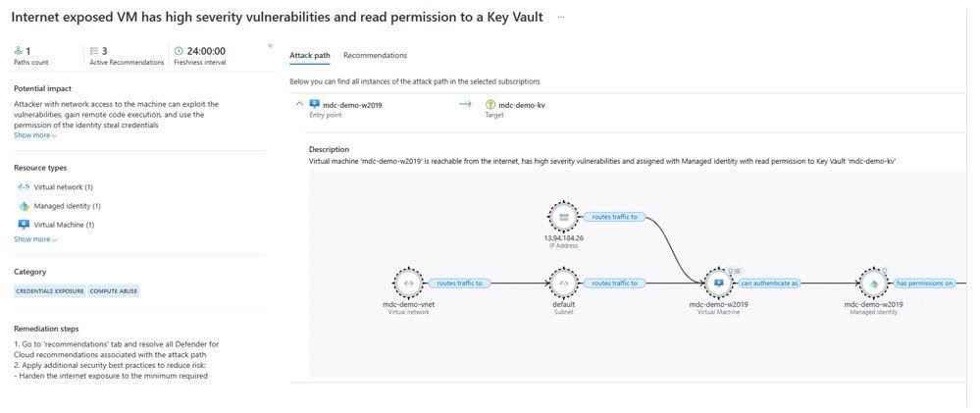Open the more options ellipsis beside title
This screenshot has height=413, width=980.
point(561,18)
